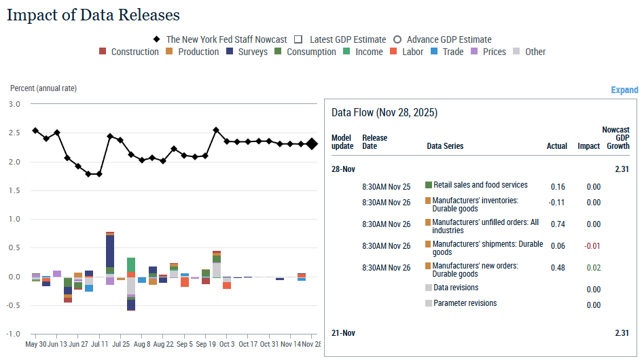Image resolution: width=644 pixels, height=361 pixels.
Task: Open the 21-Nov model update row
Action: coord(343,333)
